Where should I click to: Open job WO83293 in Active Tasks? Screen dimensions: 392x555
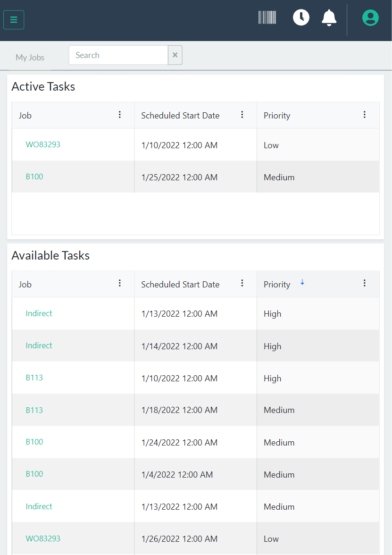tap(43, 144)
